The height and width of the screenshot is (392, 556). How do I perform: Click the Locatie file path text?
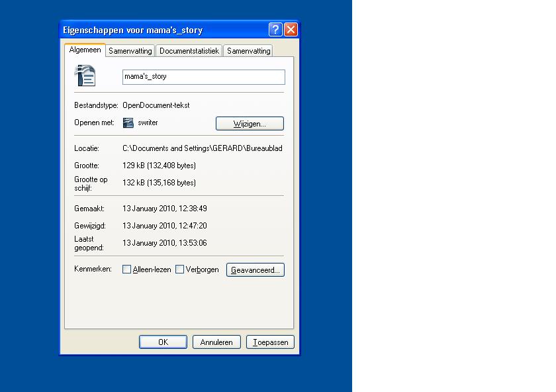point(203,148)
